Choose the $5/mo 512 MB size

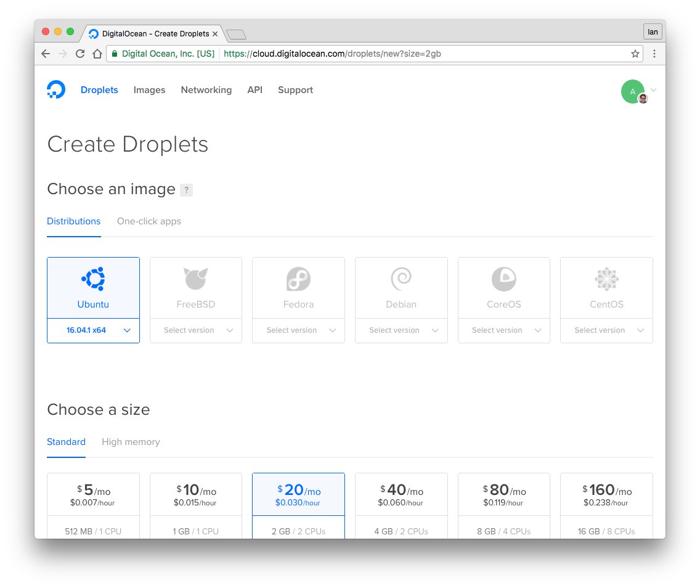click(x=93, y=505)
